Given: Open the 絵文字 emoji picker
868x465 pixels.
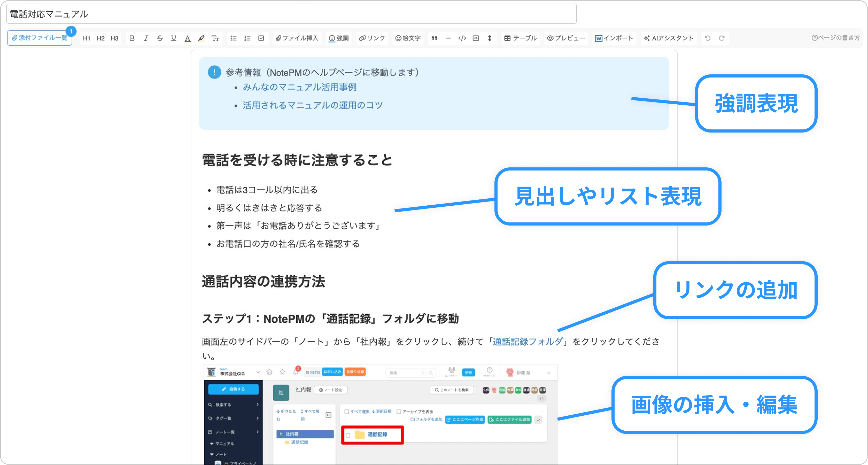Looking at the screenshot, I should (x=408, y=38).
